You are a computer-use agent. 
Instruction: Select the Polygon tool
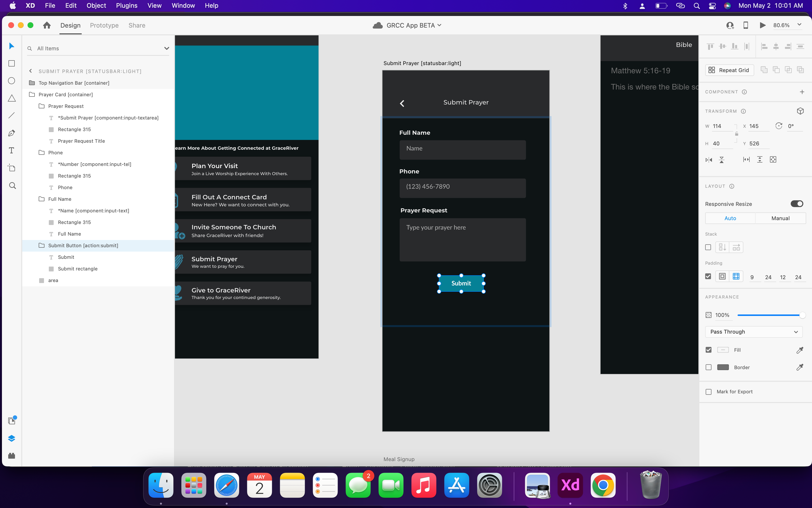(x=12, y=98)
